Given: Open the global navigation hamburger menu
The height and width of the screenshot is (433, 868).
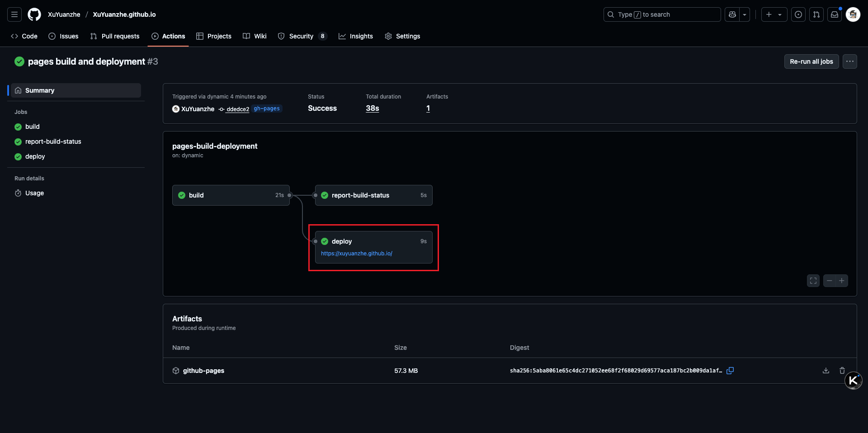Looking at the screenshot, I should tap(14, 14).
